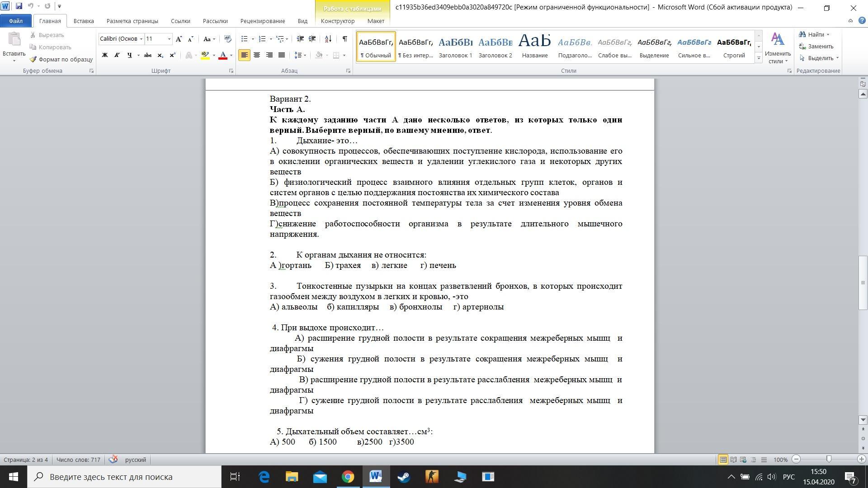Viewport: 868px width, 488px height.
Task: Open the font name dropdown
Action: point(141,39)
